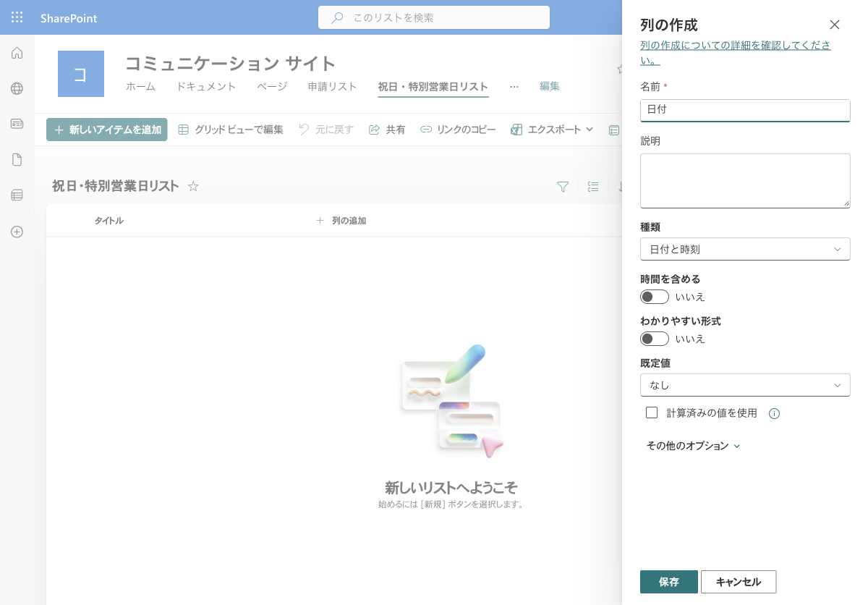Viewport: 868px width, 605px height.
Task: Click the 名前 input field
Action: click(745, 110)
